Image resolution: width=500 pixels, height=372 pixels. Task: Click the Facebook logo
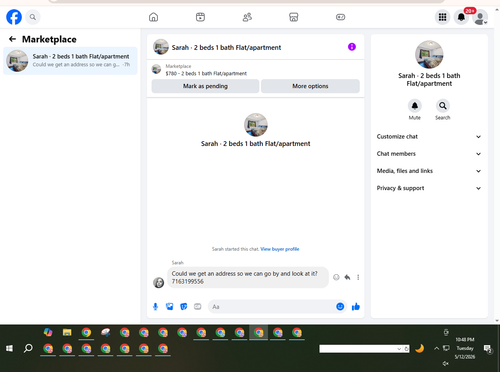click(x=14, y=17)
